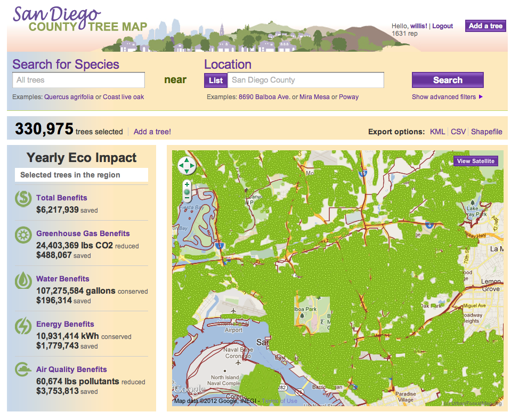Open the Greenhouse Gas Benefits link
This screenshot has width=519, height=420.
83,233
